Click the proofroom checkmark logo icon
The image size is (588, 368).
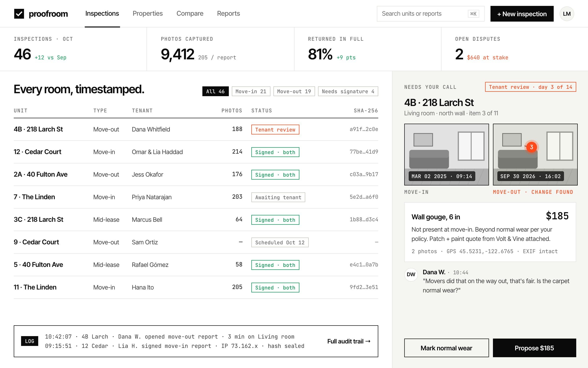point(19,14)
